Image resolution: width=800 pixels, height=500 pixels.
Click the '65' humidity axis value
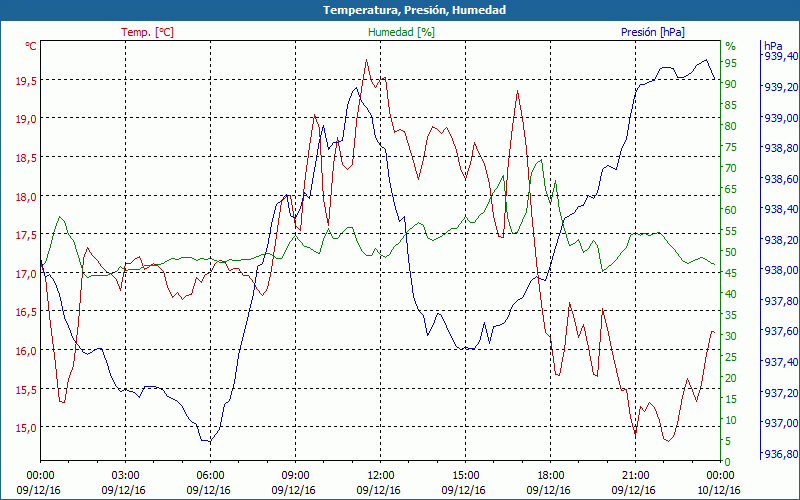click(x=731, y=189)
